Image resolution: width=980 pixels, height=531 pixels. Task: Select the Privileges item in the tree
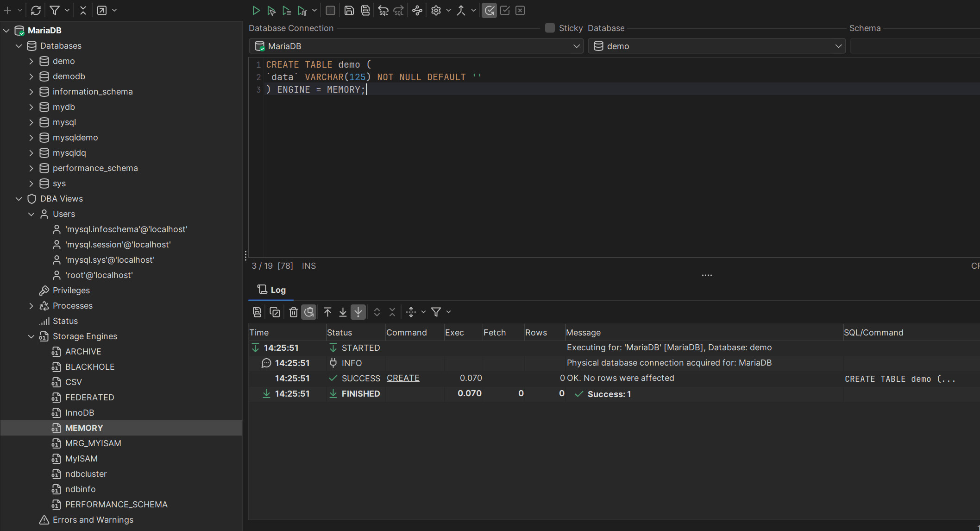pos(71,290)
